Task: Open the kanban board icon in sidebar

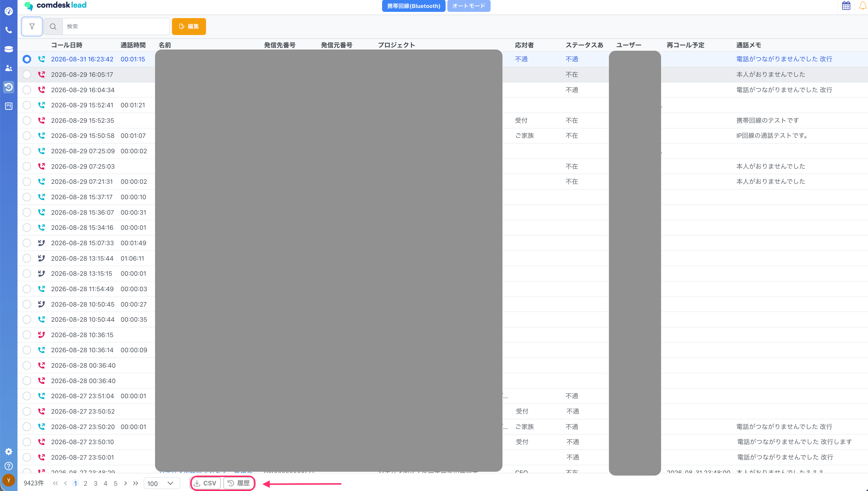Action: click(x=9, y=106)
